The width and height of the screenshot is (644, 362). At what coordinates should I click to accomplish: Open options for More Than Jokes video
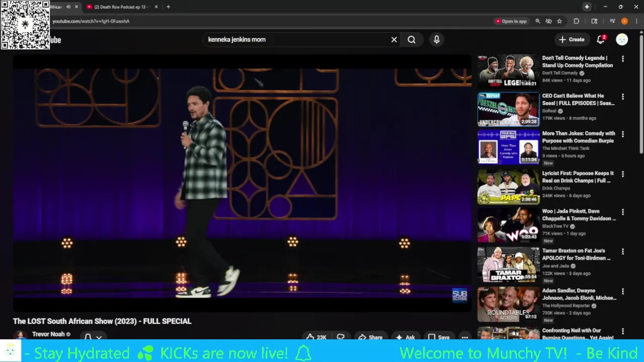coord(623,134)
